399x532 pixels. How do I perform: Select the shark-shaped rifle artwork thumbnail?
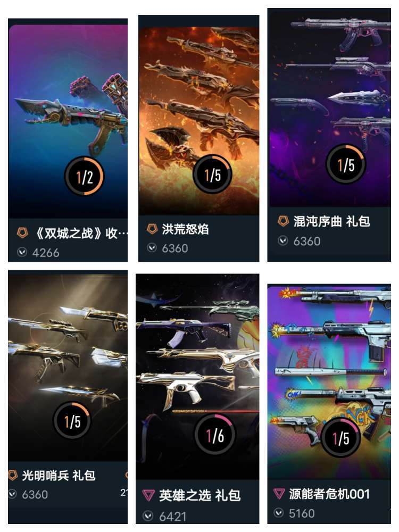coord(68,121)
